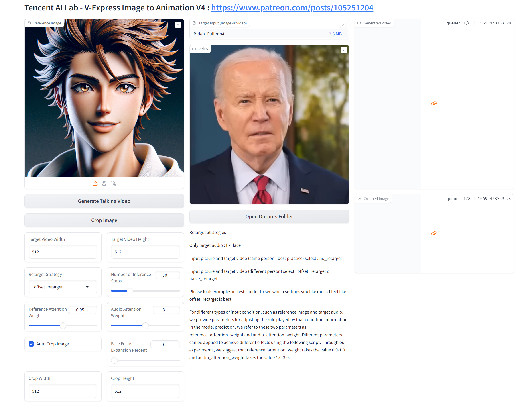Remove the reference image with X
The width and height of the screenshot is (532, 402).
178,25
